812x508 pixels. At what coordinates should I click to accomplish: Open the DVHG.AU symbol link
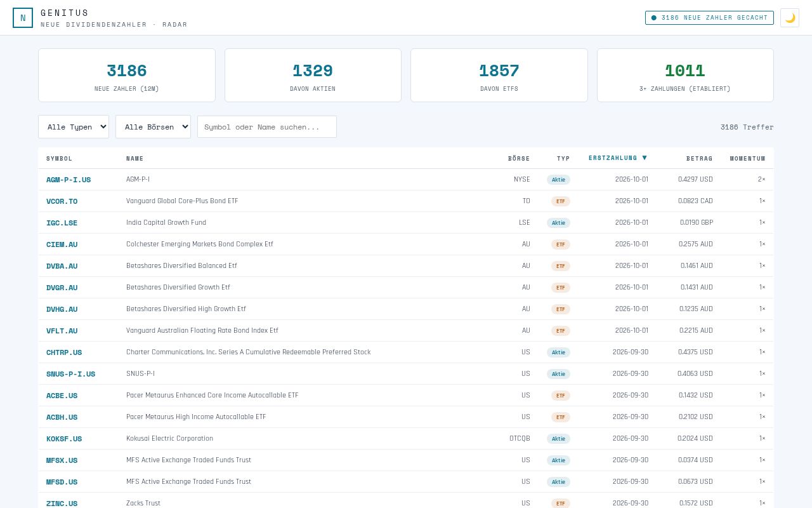click(62, 309)
